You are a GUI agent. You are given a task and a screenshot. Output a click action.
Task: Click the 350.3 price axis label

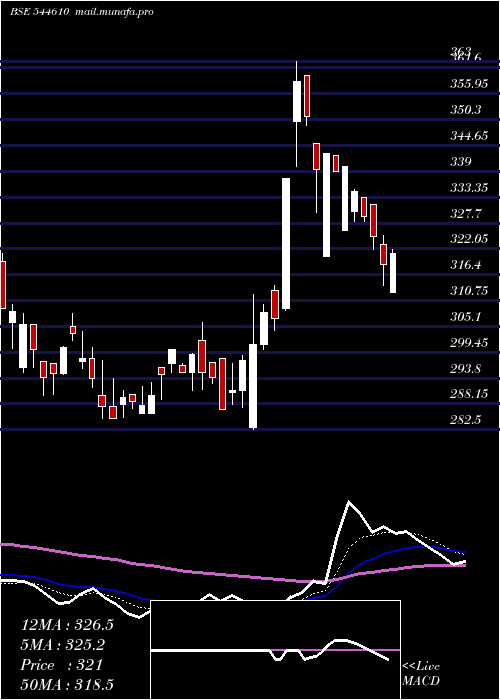(466, 109)
